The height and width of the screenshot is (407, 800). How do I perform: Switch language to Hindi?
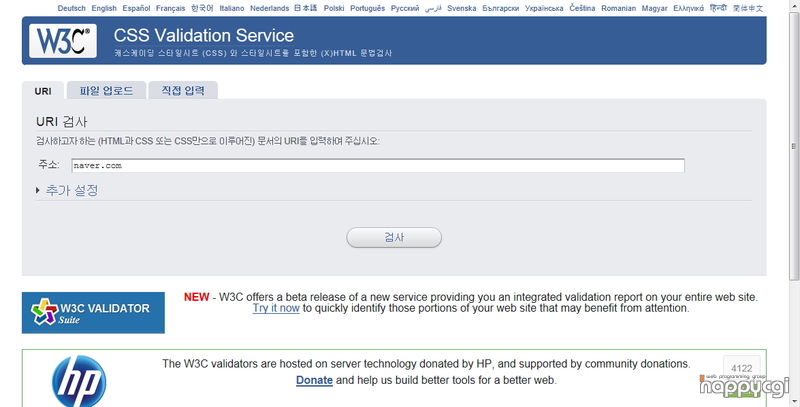tap(718, 8)
